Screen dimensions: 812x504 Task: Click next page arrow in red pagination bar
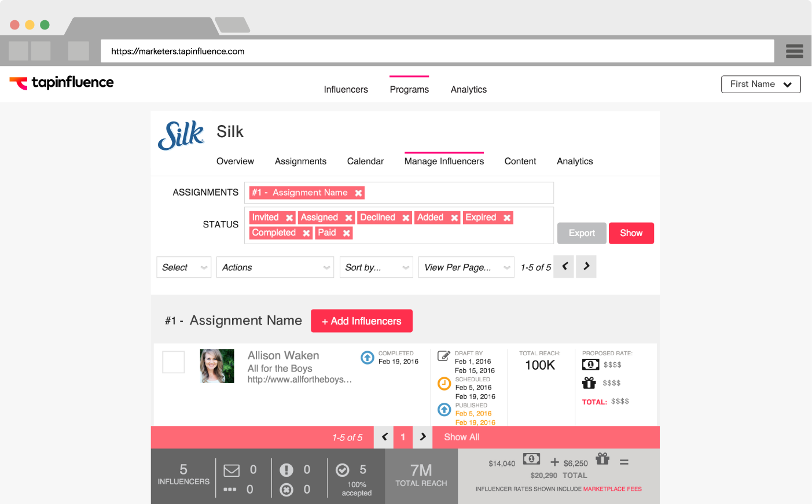click(422, 437)
